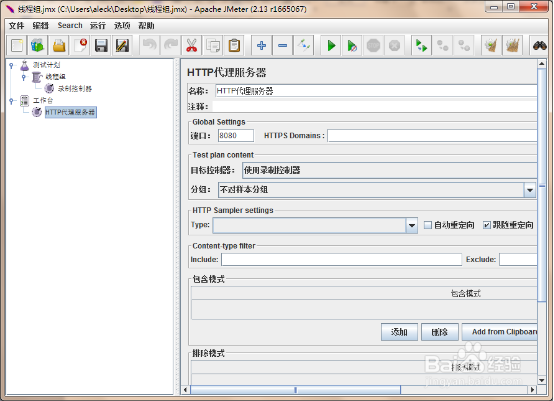Click the scroll up arrow
Screen dimensions: 554x401
point(541,64)
